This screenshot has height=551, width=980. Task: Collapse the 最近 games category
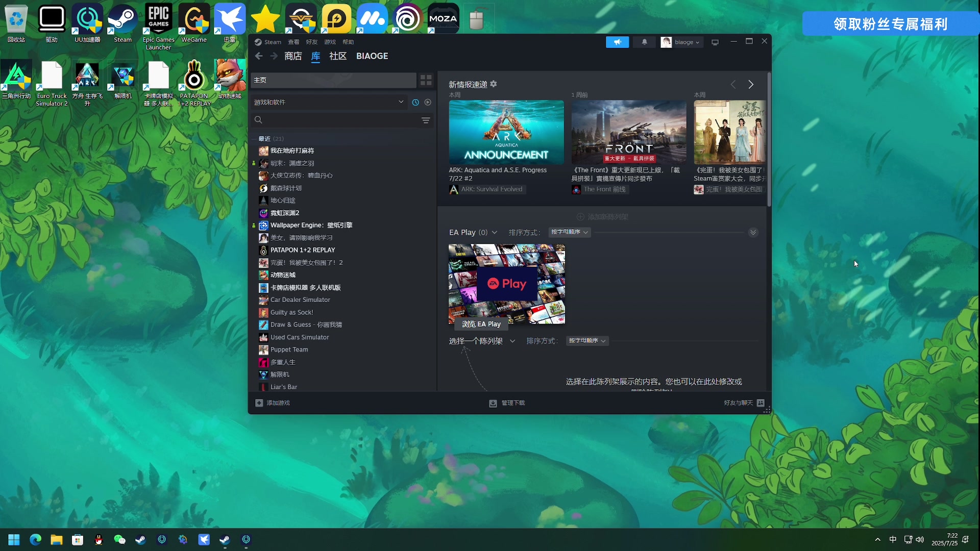pos(254,139)
